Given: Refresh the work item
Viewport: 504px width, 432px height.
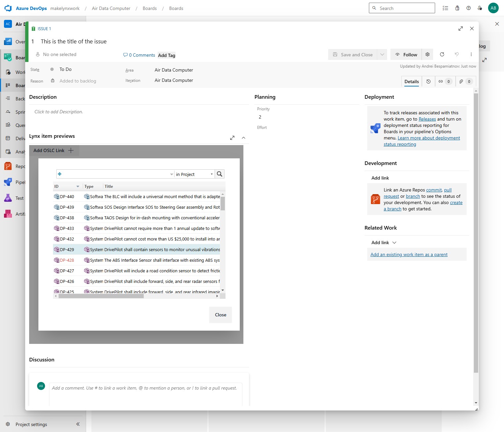Looking at the screenshot, I should 442,54.
